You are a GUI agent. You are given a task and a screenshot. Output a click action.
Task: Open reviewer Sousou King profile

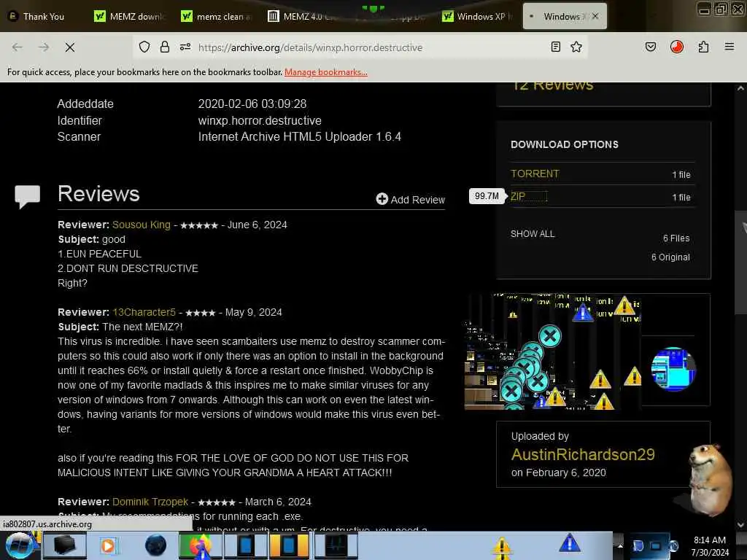click(141, 225)
